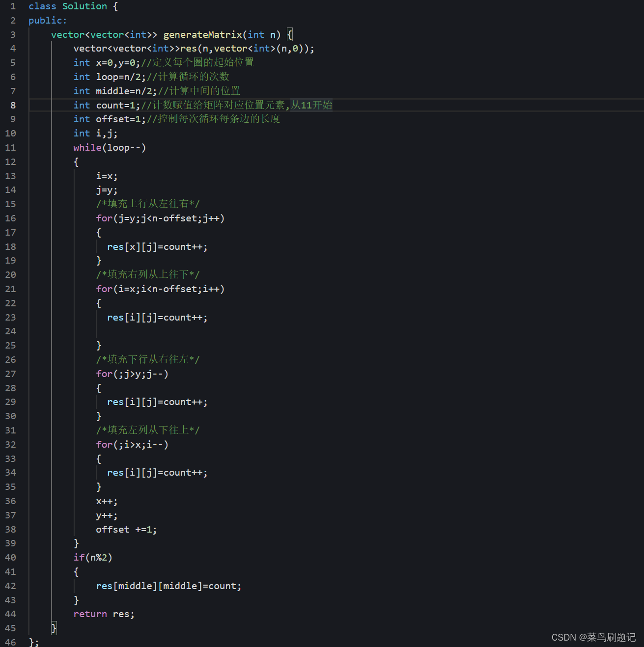
Task: Click the highlighted closing brace on line 45
Action: (54, 628)
